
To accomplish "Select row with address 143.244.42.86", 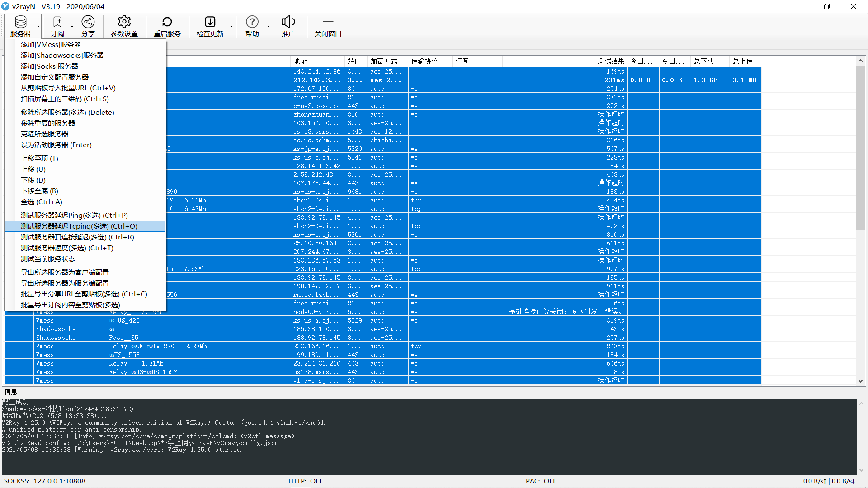I will (382, 71).
